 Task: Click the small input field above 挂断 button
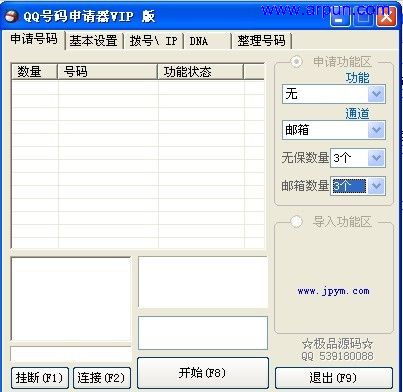(71, 354)
